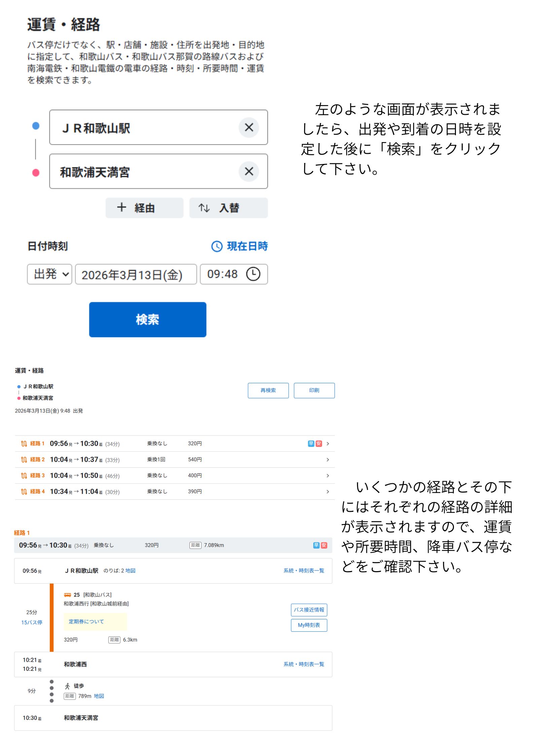Clear the JR和歌山駅 departure field

tap(249, 127)
